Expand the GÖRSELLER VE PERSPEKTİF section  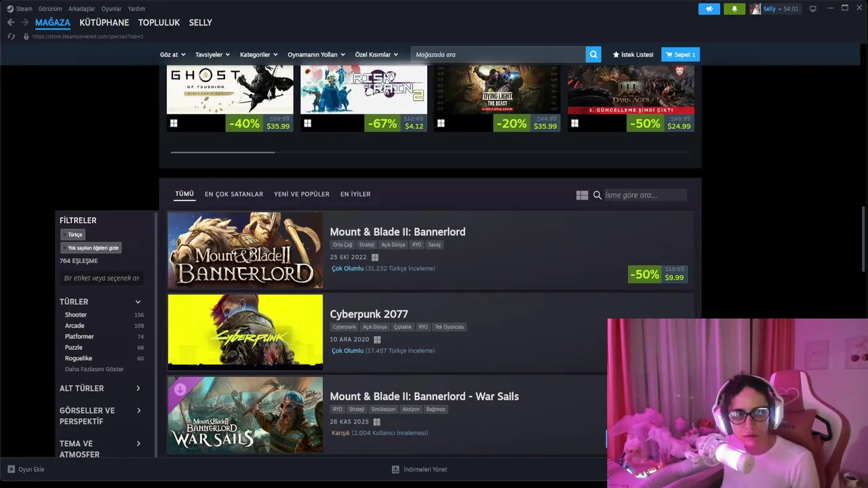click(x=138, y=411)
